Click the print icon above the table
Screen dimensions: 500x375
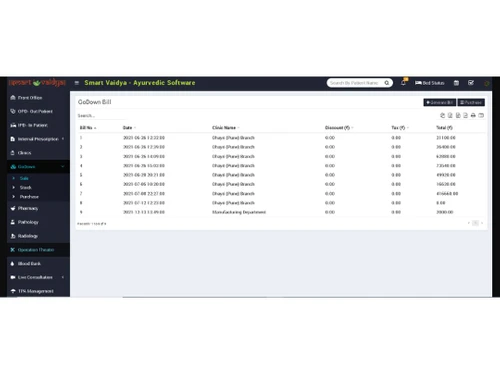coord(473,115)
